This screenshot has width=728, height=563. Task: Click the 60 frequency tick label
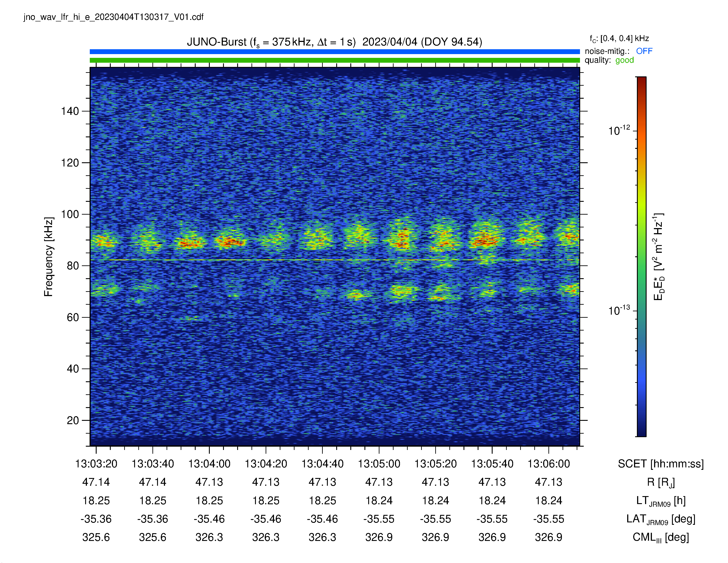click(73, 317)
